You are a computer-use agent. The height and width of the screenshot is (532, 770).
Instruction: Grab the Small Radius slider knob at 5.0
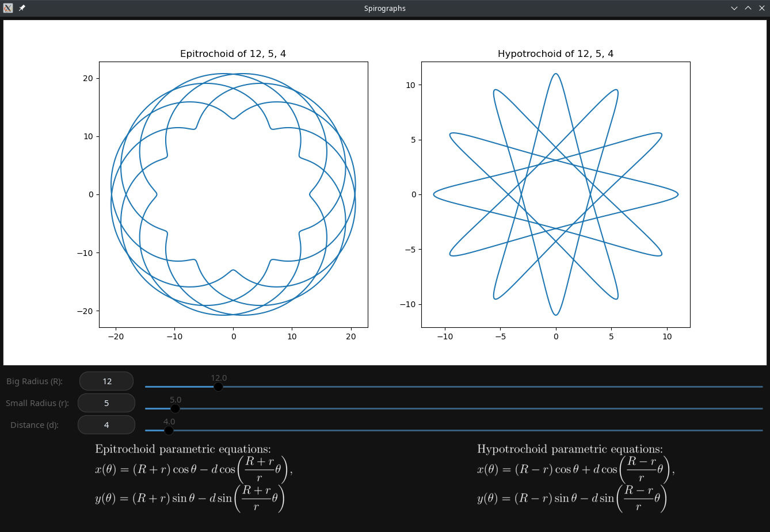pos(175,408)
